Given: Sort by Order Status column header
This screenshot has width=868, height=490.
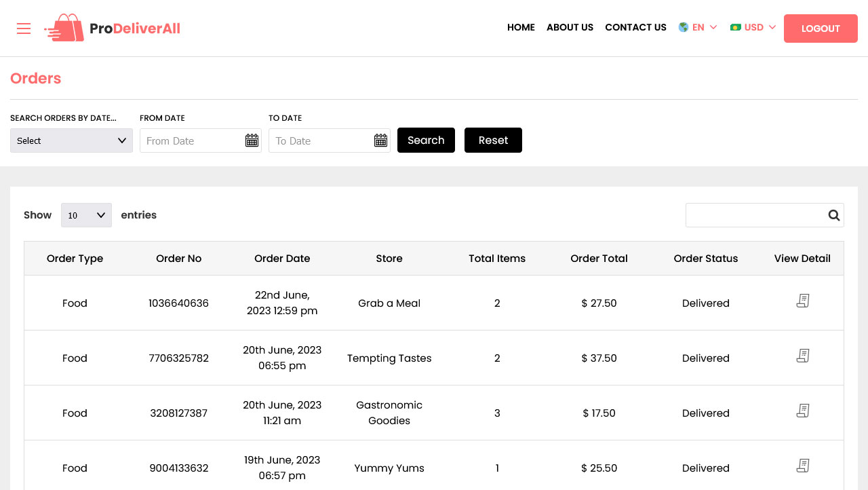Looking at the screenshot, I should 706,259.
